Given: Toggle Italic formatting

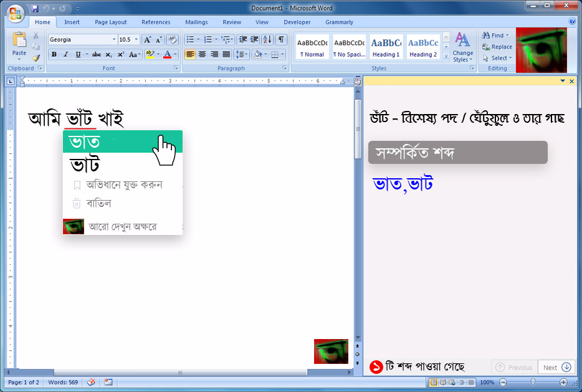Looking at the screenshot, I should (x=65, y=54).
